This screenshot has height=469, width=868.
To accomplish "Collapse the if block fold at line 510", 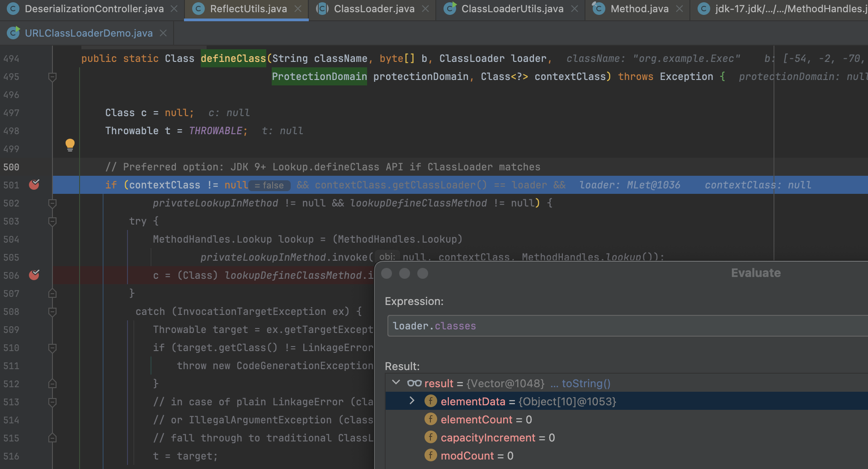I will tap(52, 348).
